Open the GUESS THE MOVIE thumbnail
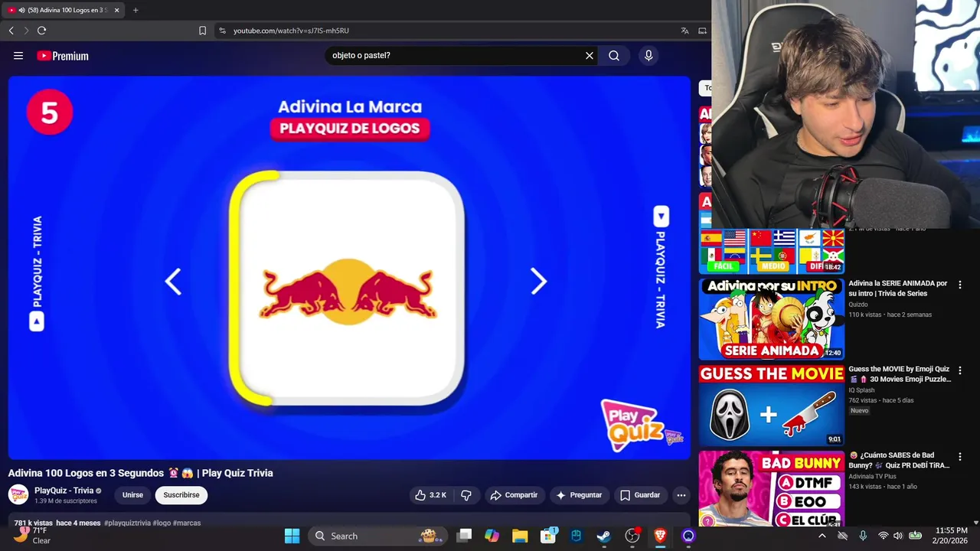Viewport: 980px width, 551px height. click(x=771, y=406)
